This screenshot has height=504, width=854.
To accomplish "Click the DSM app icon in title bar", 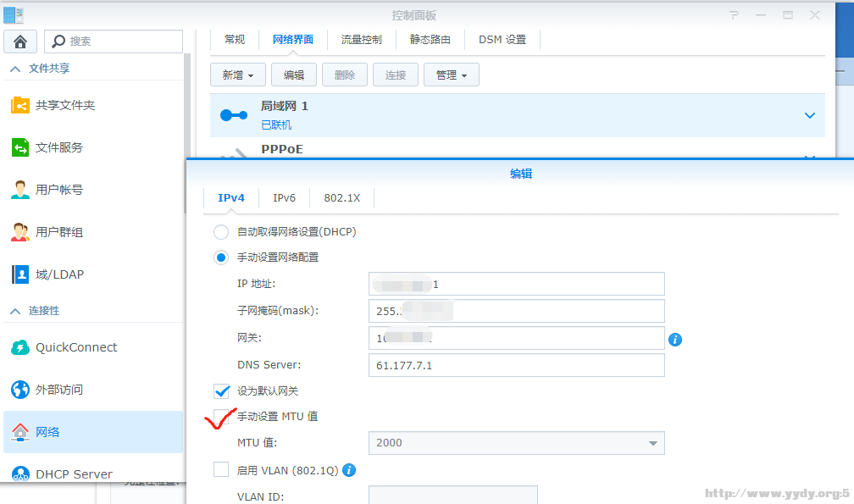I will pyautogui.click(x=14, y=15).
